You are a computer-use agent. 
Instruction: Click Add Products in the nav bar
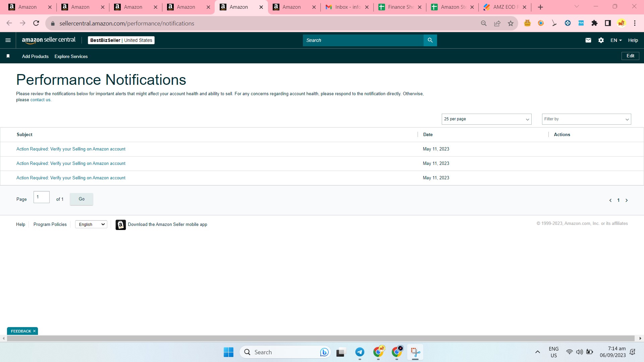click(x=35, y=56)
